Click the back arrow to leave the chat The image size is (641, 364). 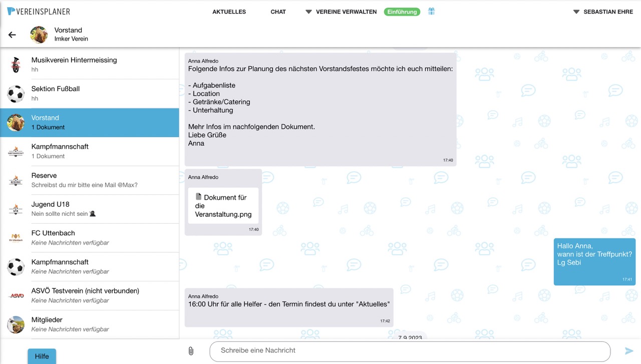(12, 35)
